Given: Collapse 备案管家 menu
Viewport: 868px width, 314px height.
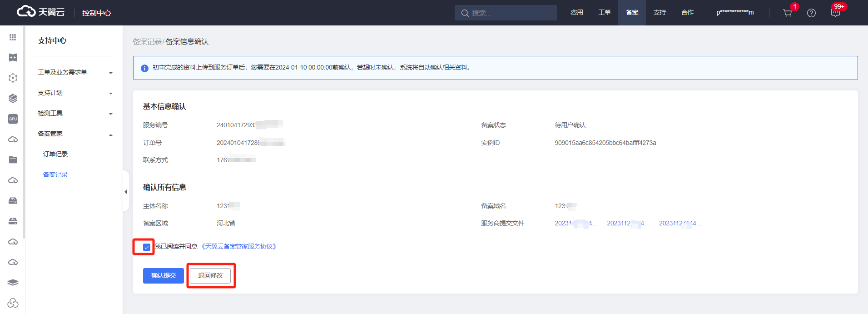Looking at the screenshot, I should coord(75,134).
